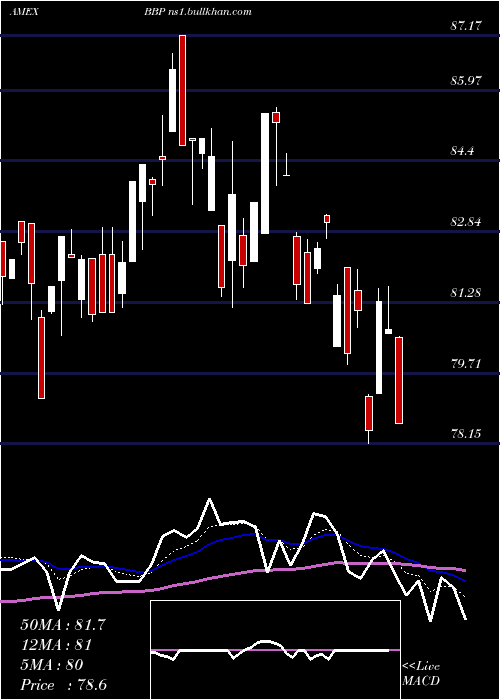
Task: Click the 50MA : 81.7 readout
Action: [x=63, y=625]
